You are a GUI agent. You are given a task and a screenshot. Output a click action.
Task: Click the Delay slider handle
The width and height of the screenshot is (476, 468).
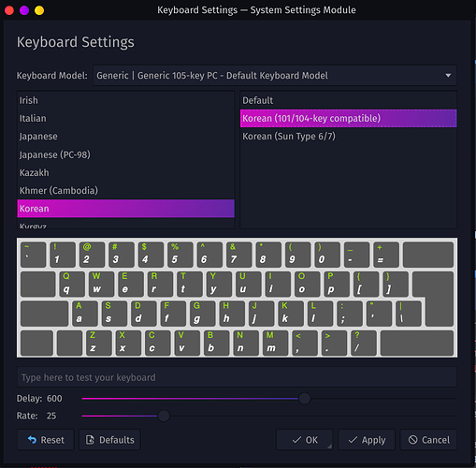305,399
